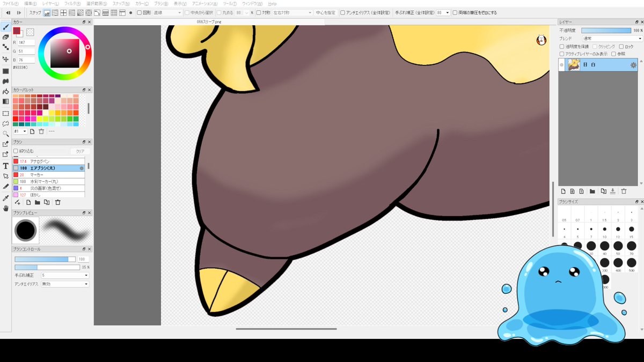Open the 手ぶれ補正 dropdown in brush control

pos(65,275)
